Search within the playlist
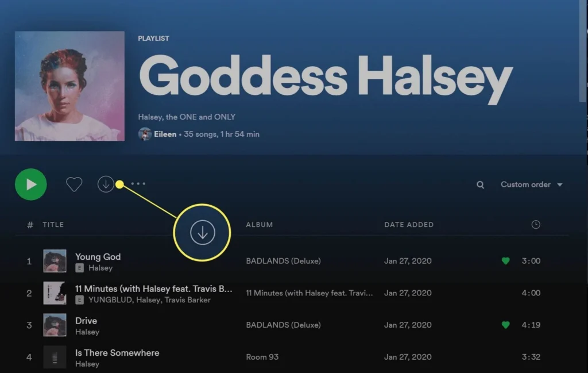This screenshot has height=373, width=588. [x=481, y=184]
